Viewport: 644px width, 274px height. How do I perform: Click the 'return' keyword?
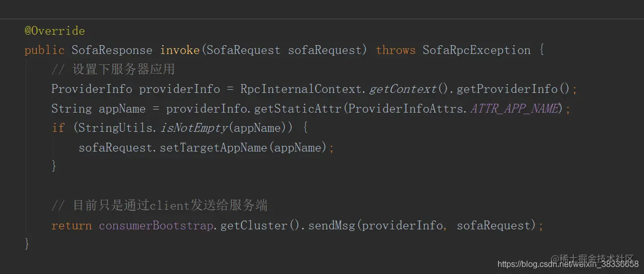tap(72, 226)
